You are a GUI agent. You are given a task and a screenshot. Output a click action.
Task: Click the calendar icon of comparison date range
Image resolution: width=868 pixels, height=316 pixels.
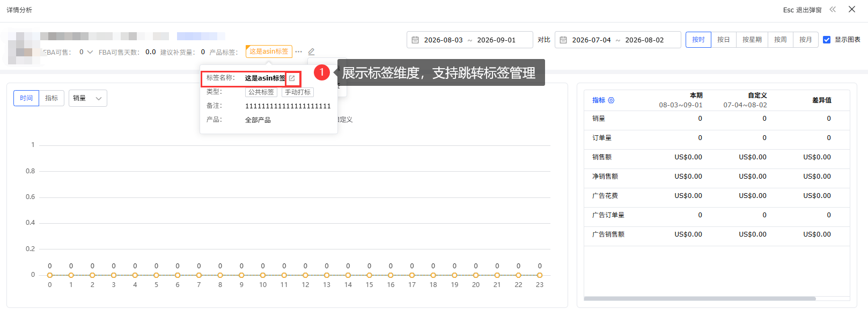click(x=563, y=40)
